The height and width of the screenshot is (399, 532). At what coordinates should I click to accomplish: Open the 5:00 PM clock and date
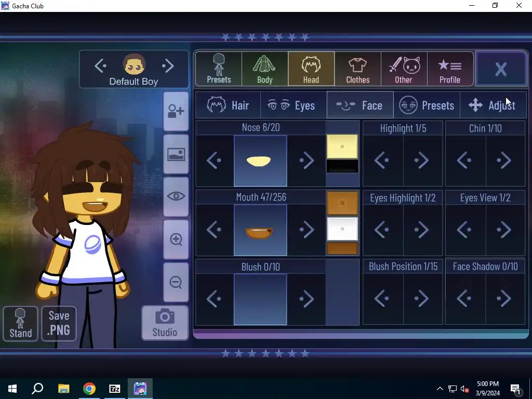tap(487, 389)
